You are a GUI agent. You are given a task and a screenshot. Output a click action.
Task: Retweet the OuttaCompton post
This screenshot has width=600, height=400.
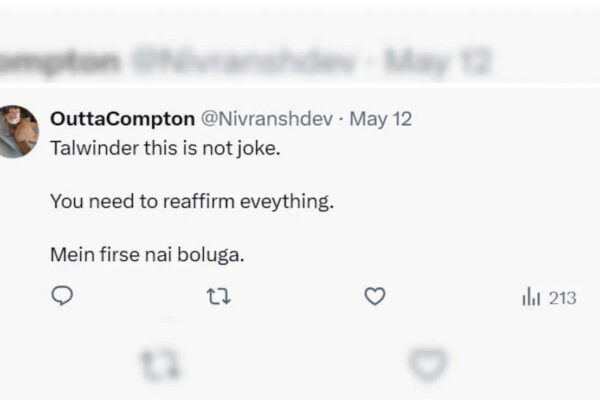(x=218, y=297)
